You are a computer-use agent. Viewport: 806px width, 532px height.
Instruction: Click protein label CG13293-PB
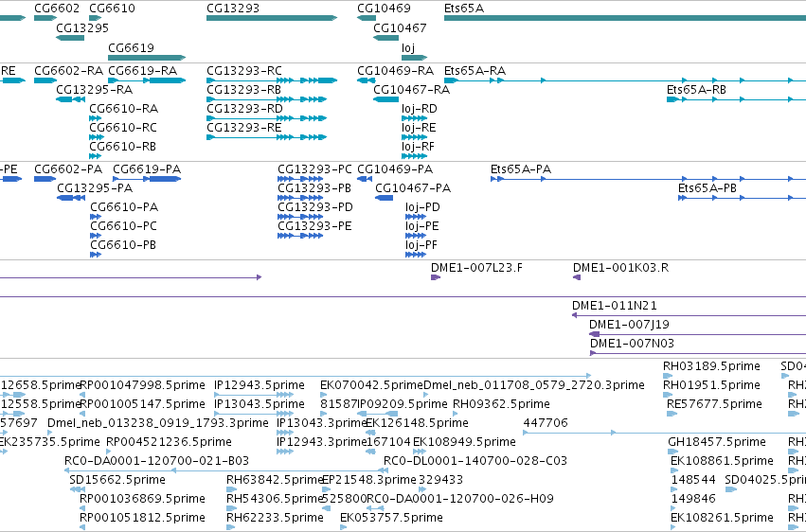[x=314, y=188]
